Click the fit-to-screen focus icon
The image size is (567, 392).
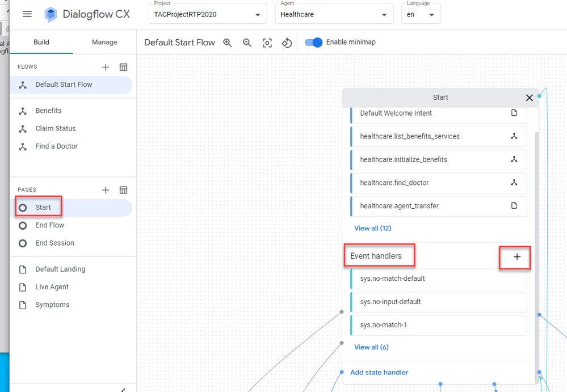click(267, 43)
